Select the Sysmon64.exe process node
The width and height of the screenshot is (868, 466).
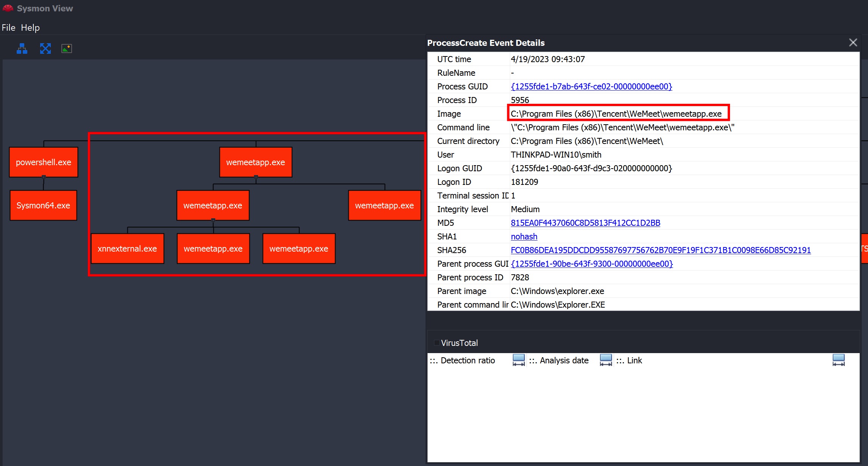[x=43, y=205]
